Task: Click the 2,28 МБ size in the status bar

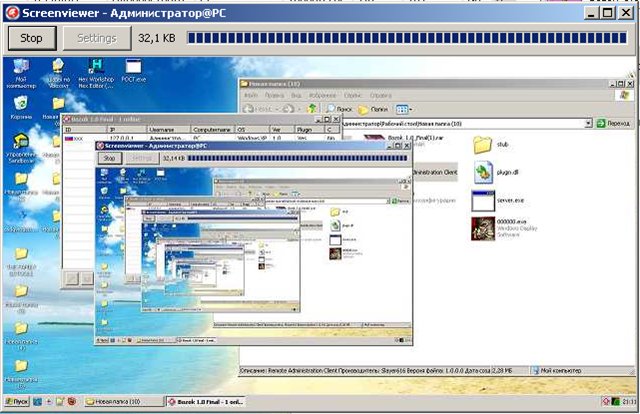Action: pyautogui.click(x=502, y=371)
